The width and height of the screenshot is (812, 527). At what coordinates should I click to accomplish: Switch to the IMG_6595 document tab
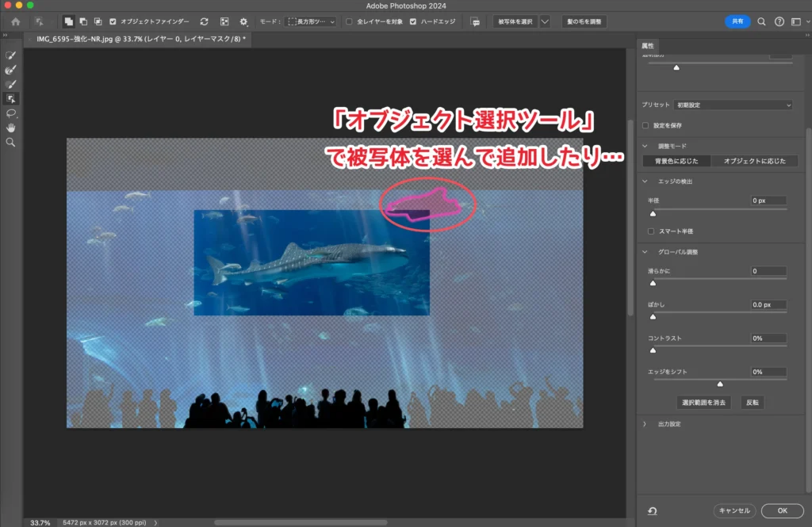point(140,38)
